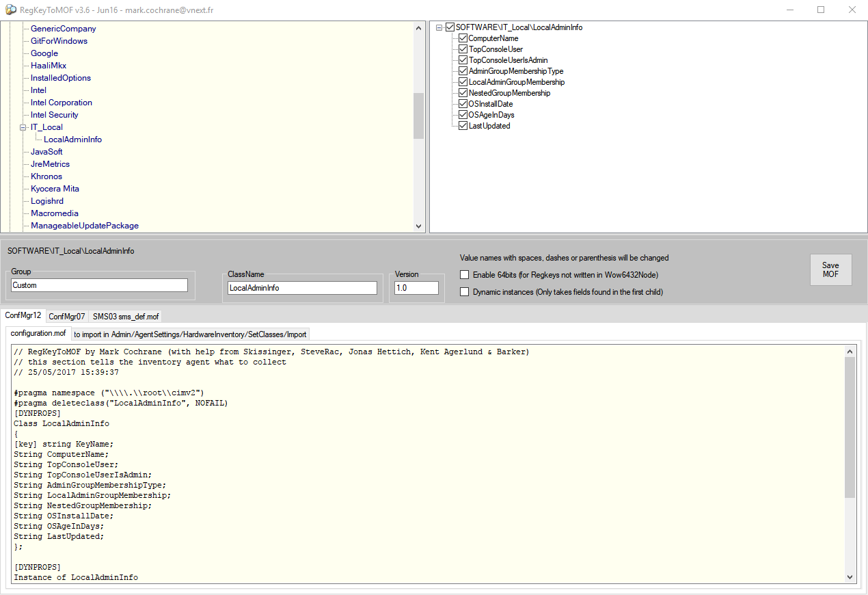Select the Intel Security registry key
Screen dimensions: 868x595
[55, 115]
